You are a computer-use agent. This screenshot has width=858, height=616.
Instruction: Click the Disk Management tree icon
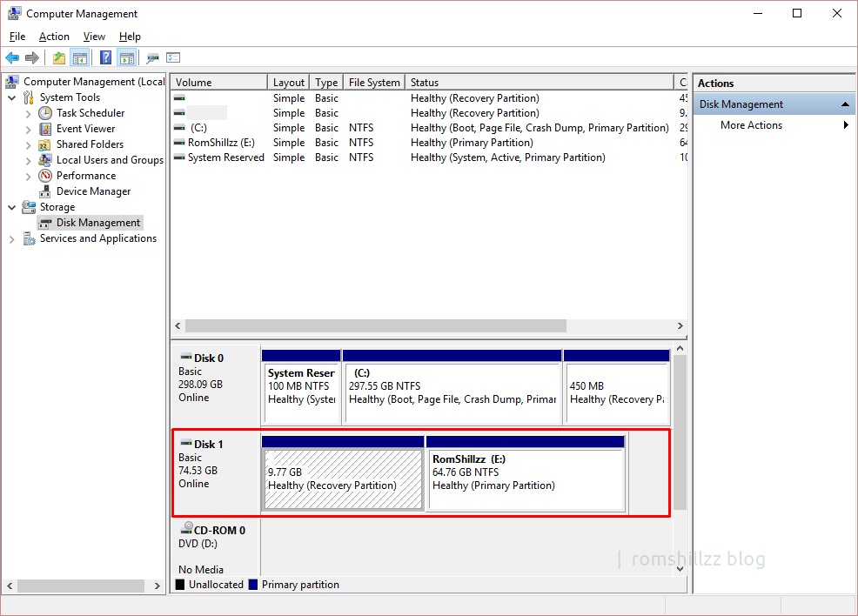point(45,223)
